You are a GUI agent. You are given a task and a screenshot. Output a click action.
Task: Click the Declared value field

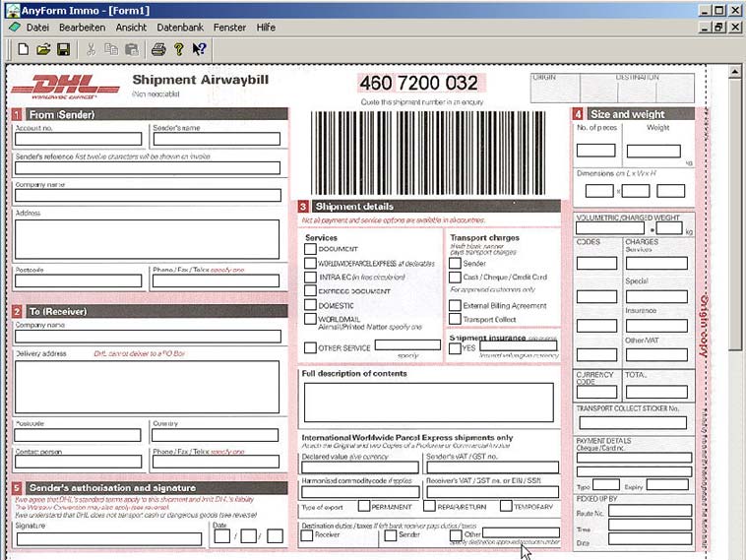[360, 467]
